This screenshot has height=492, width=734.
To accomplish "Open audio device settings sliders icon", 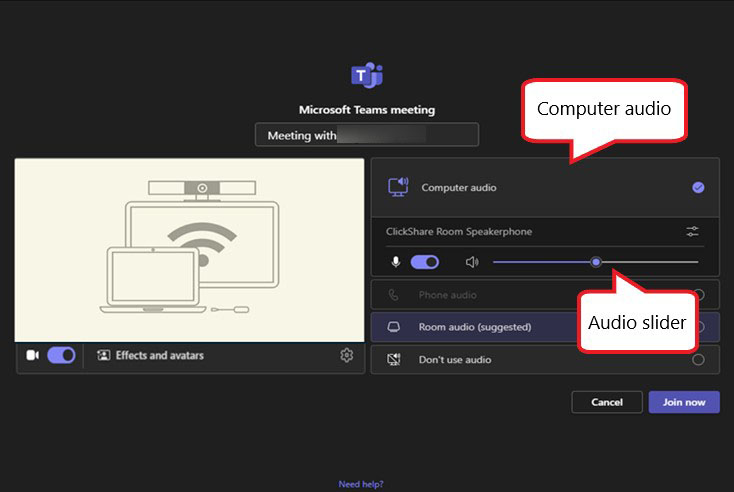I will [692, 231].
